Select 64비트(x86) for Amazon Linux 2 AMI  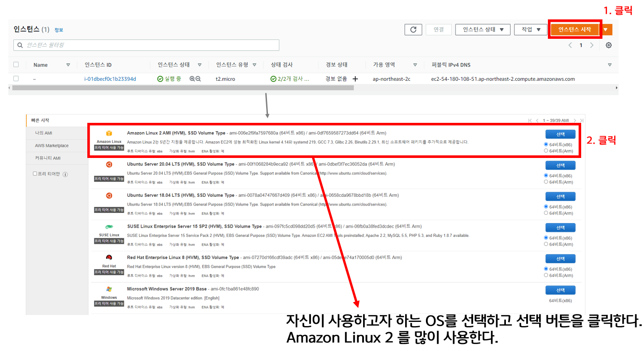(546, 145)
